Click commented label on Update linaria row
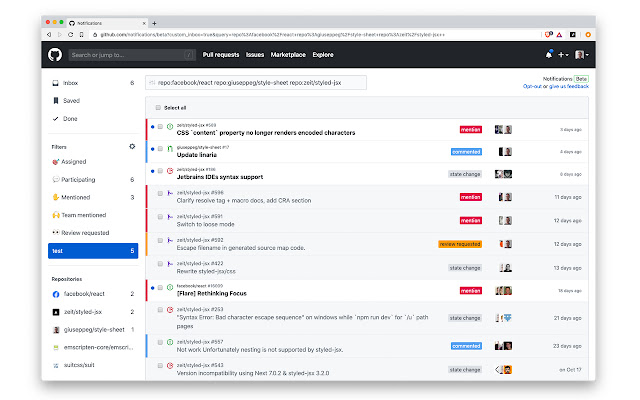The width and height of the screenshot is (640, 400). pos(466,152)
